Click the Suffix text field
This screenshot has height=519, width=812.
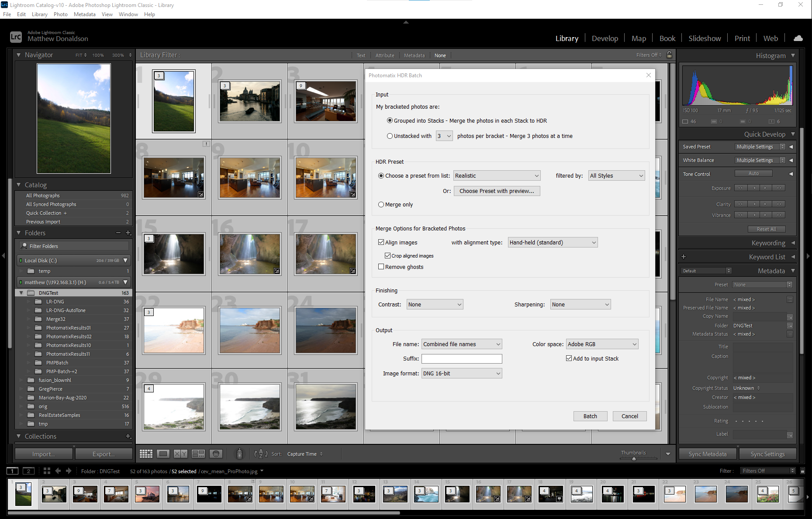(462, 359)
